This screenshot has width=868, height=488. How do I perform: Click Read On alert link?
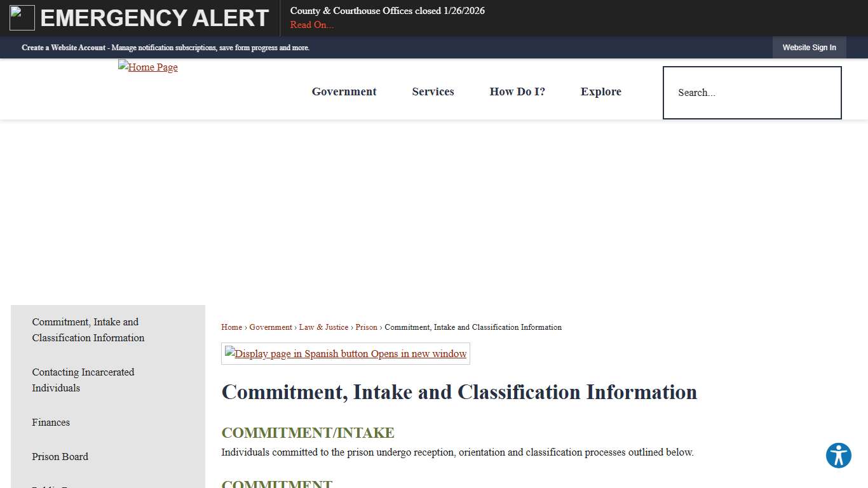point(311,24)
